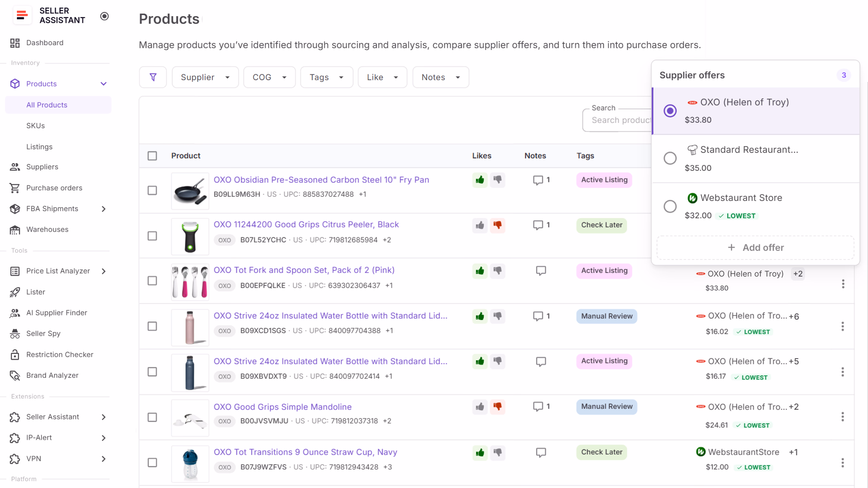Open the Notes filter dropdown
This screenshot has height=488, width=868.
(440, 77)
